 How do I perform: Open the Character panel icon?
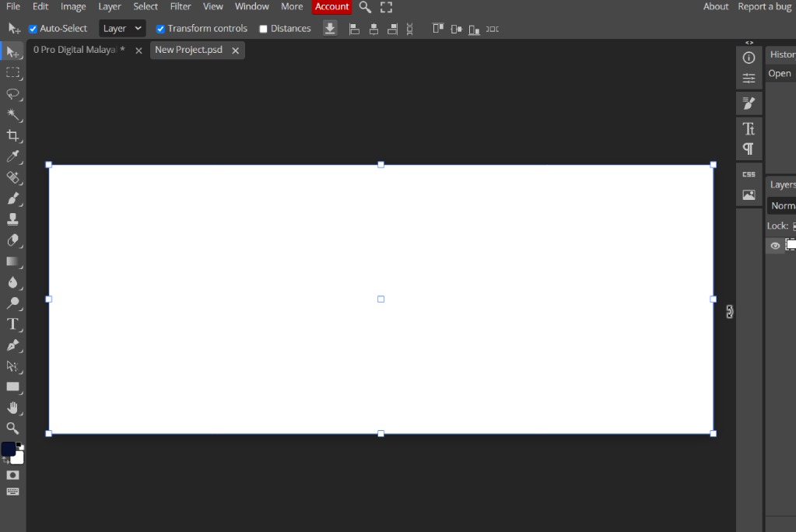749,128
